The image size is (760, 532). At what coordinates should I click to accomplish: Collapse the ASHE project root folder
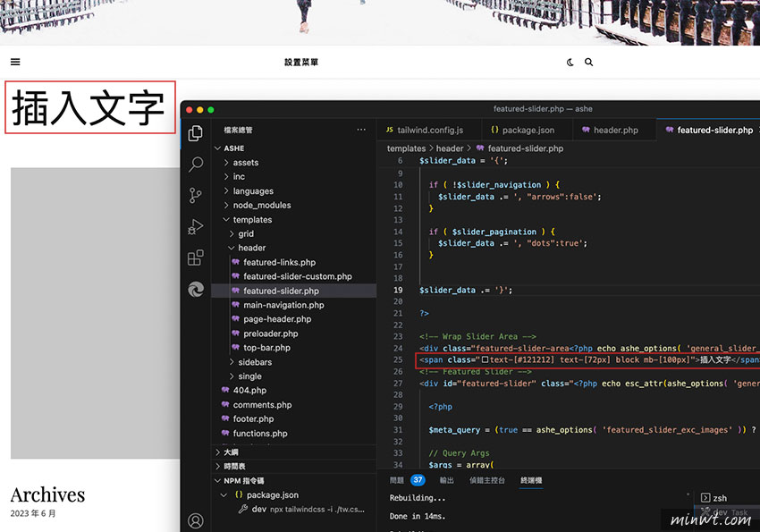pos(294,148)
